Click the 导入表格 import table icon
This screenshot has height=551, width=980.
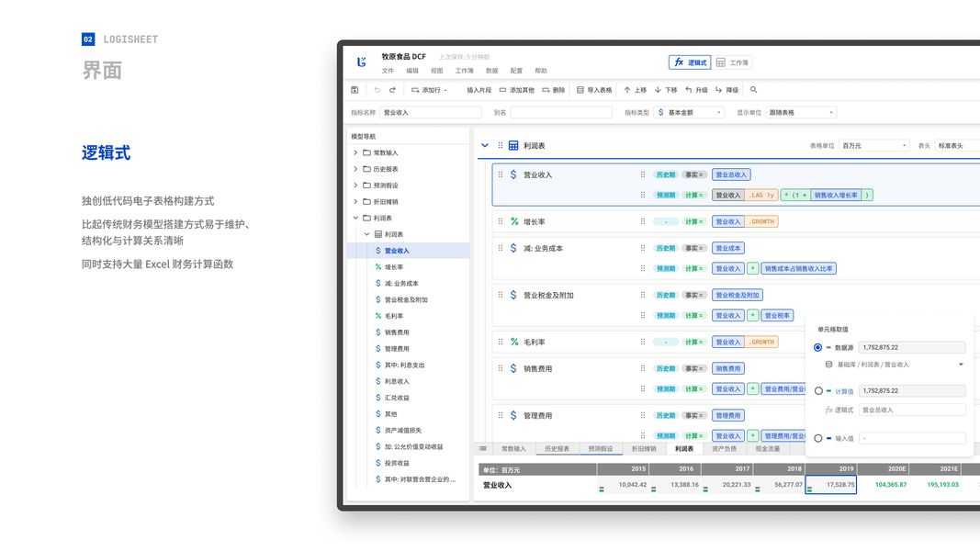point(580,90)
